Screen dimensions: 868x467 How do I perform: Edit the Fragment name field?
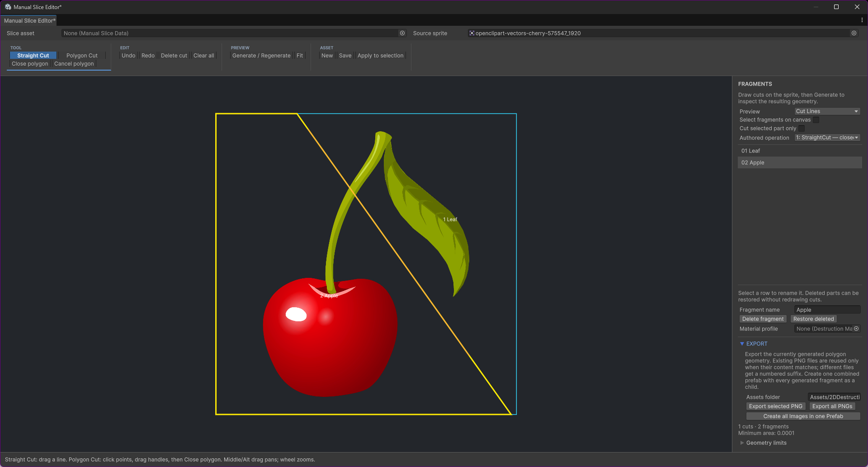click(x=827, y=310)
